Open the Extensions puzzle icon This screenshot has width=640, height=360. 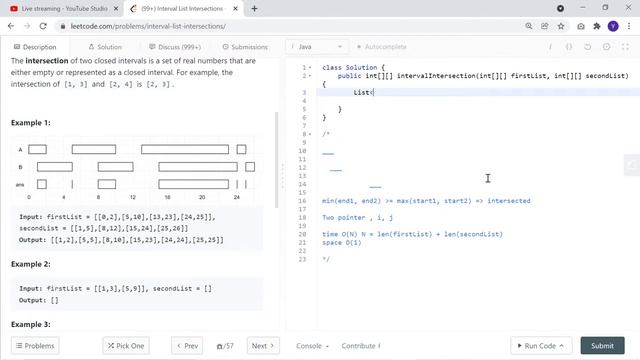[597, 26]
